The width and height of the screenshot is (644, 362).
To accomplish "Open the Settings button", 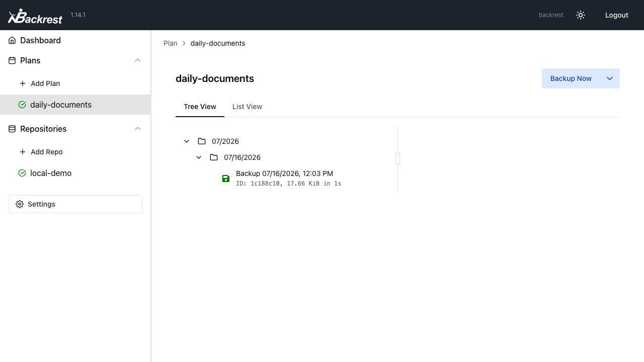I will pos(75,204).
